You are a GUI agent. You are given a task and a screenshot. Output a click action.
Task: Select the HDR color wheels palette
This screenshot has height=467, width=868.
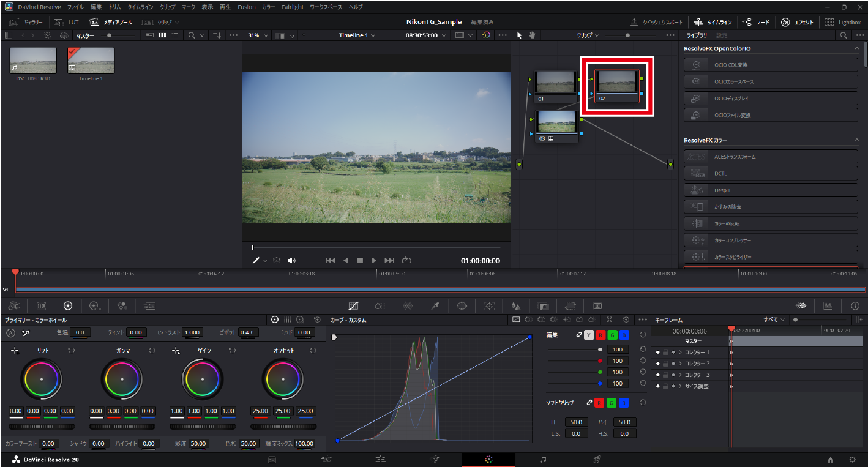[95, 306]
